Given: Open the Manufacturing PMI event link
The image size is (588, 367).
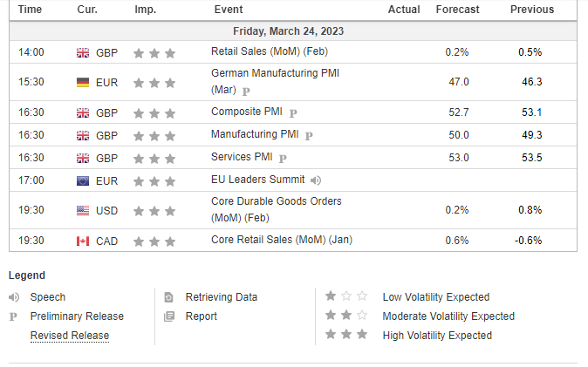Looking at the screenshot, I should coord(255,134).
